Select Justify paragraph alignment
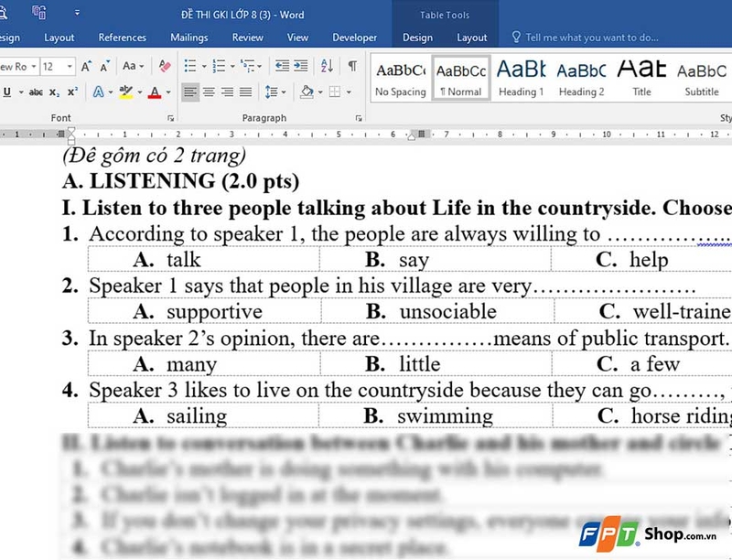 (x=245, y=92)
